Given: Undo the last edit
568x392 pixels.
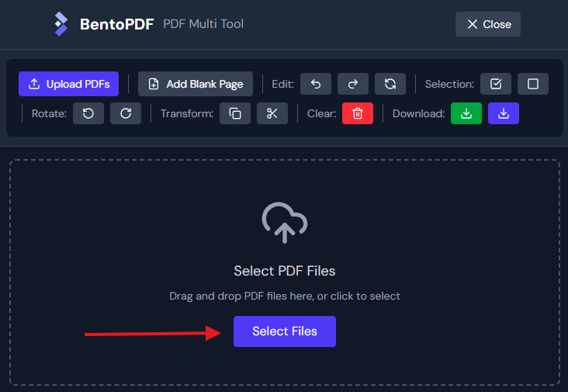Looking at the screenshot, I should pyautogui.click(x=316, y=84).
